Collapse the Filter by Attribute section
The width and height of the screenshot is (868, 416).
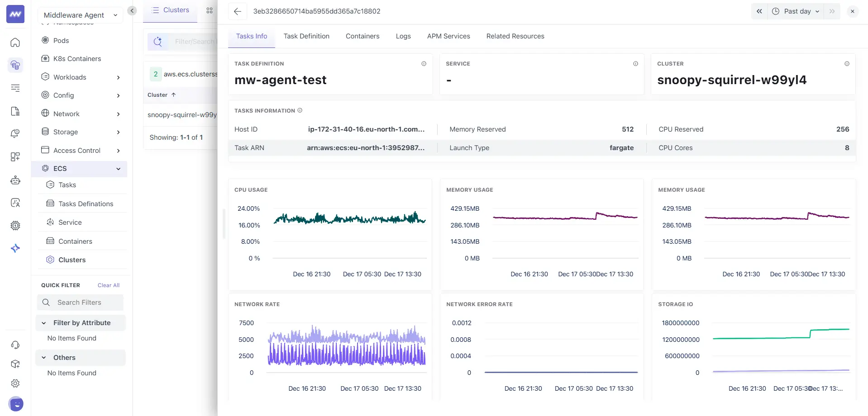point(44,323)
